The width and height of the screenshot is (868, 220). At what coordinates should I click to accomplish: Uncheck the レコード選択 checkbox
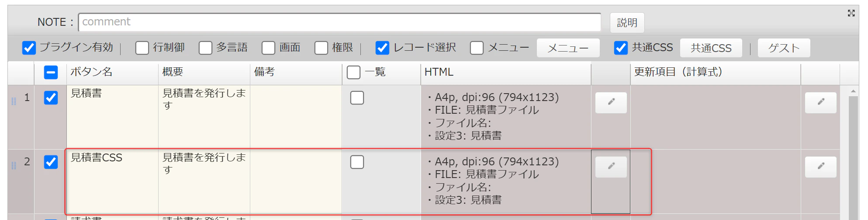pyautogui.click(x=382, y=48)
